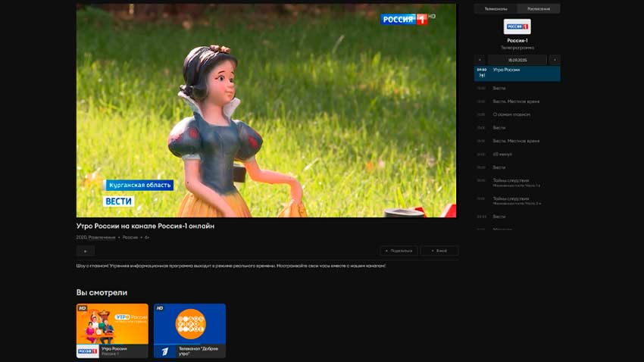Go to next day in TV schedule
644x362 pixels.
click(555, 60)
